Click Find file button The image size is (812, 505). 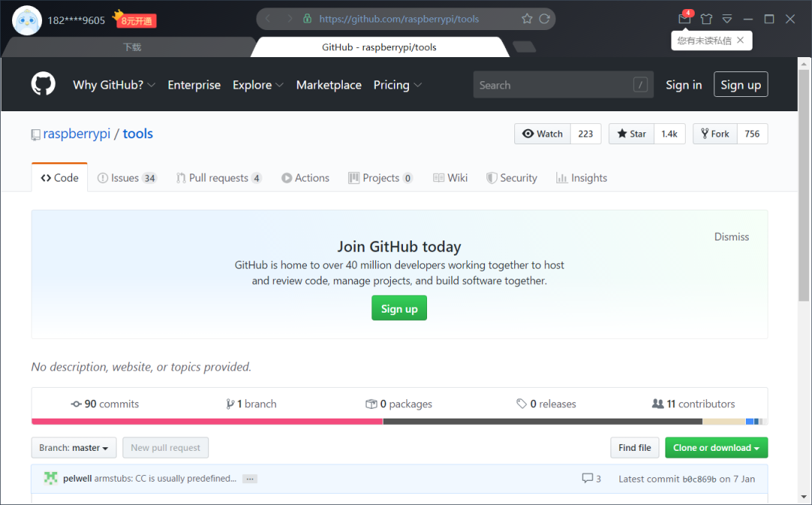click(635, 448)
